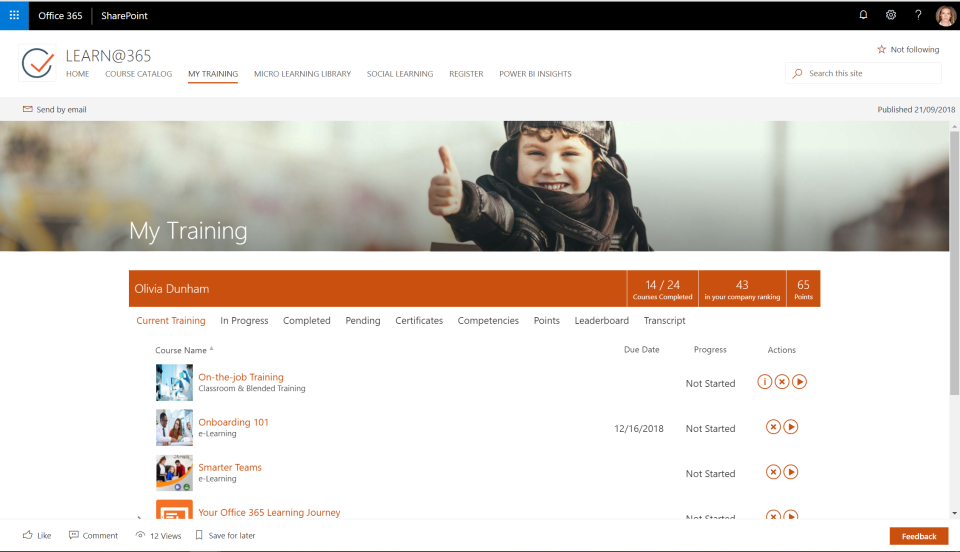Switch to the Certificates tab
Screen dimensions: 960x552
(419, 321)
